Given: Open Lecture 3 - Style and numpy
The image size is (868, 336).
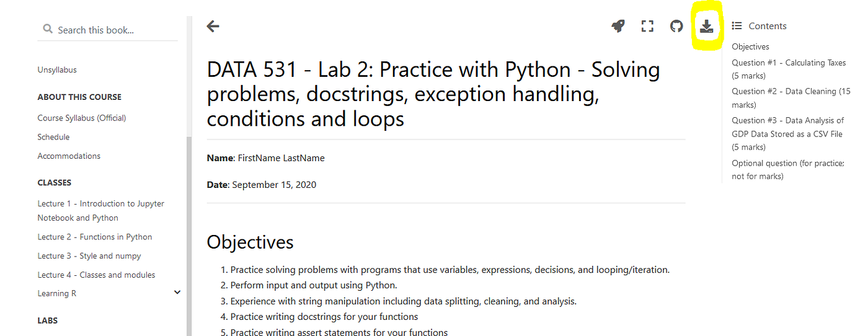Looking at the screenshot, I should click(89, 256).
